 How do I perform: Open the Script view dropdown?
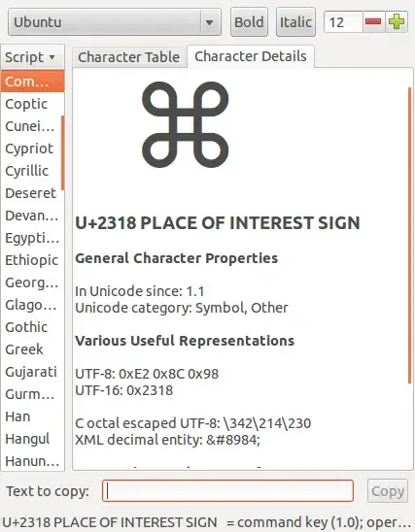click(32, 57)
